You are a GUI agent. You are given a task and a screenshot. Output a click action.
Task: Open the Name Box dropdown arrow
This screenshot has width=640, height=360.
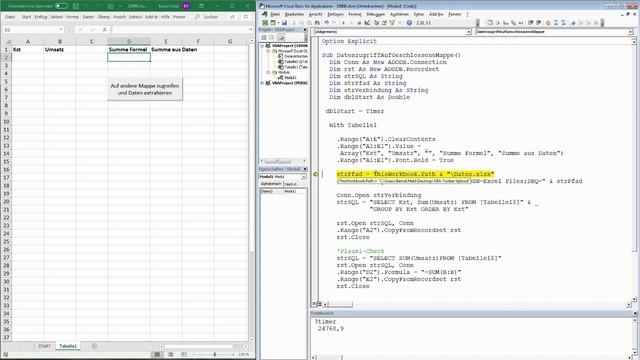60,30
